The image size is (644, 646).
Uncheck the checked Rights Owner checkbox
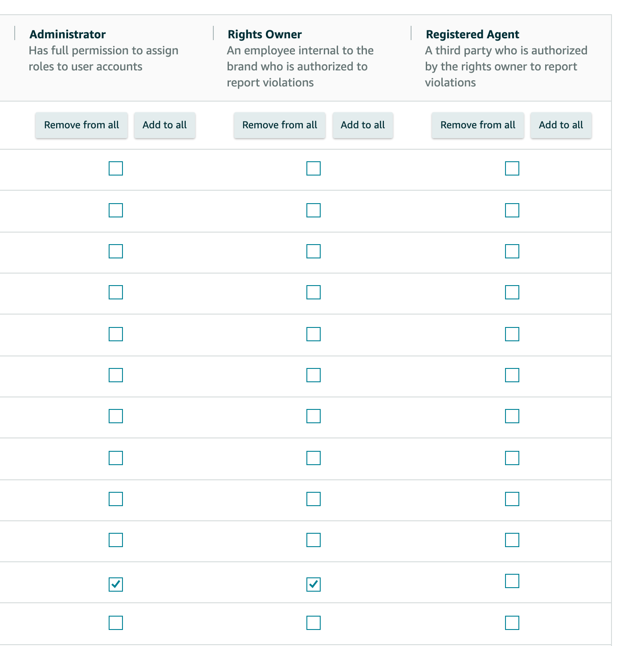click(x=314, y=584)
